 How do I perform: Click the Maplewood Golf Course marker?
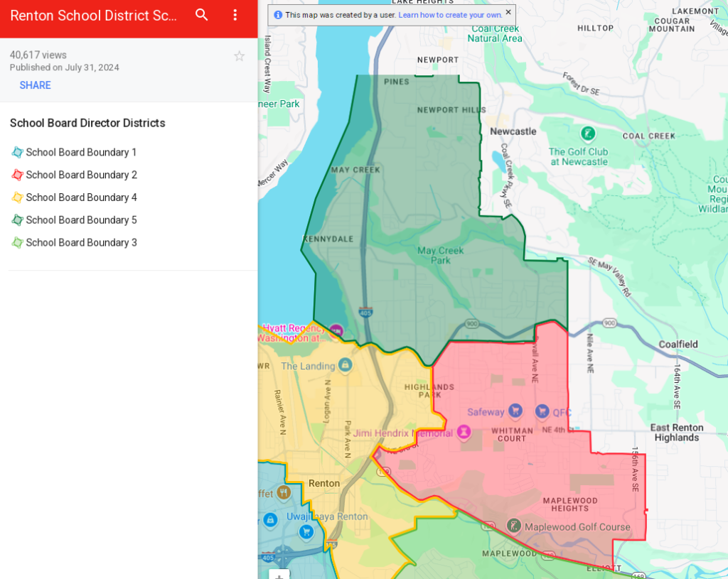tap(514, 526)
